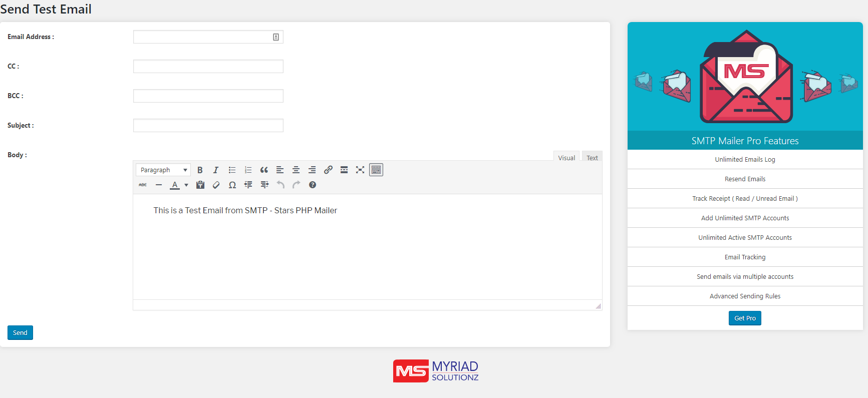
Task: Toggle italic formatting in the editor
Action: pos(216,170)
